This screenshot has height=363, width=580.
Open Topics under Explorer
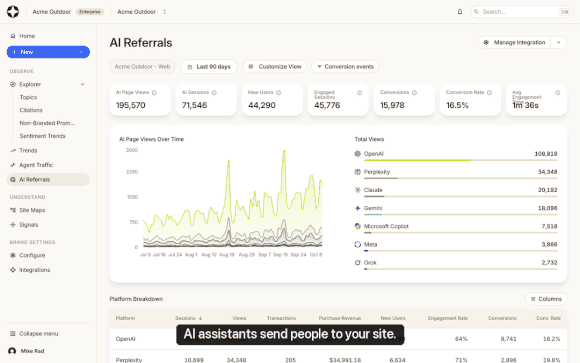28,97
